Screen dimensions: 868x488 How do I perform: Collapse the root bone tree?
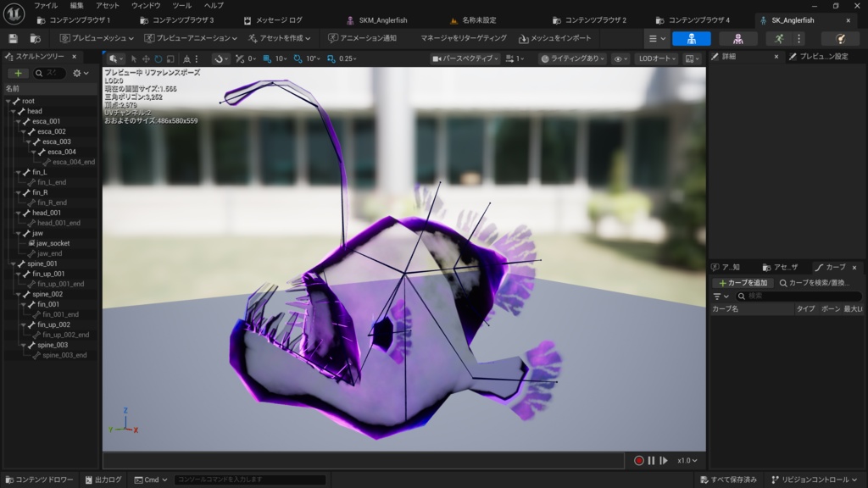[8, 102]
